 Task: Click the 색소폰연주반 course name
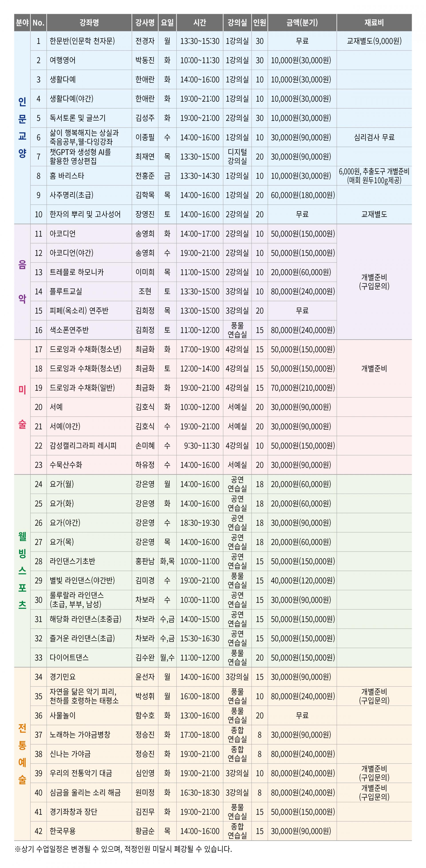click(x=69, y=330)
